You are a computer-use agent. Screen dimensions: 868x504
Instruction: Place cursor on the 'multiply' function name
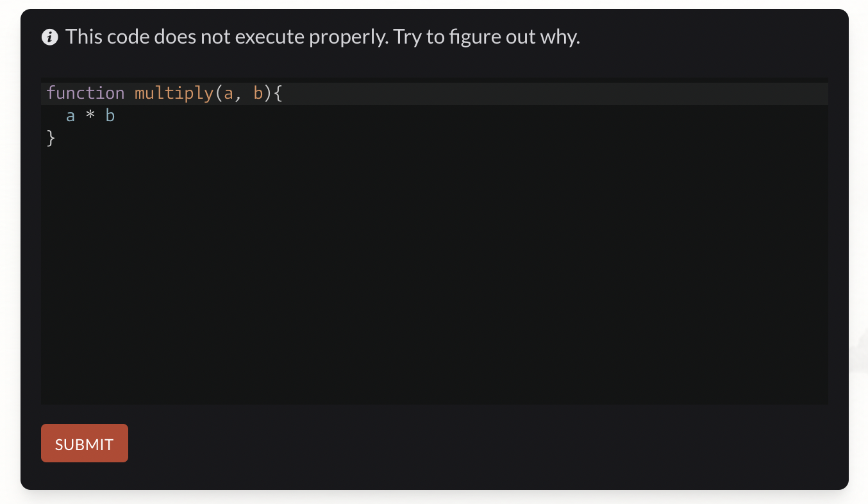click(173, 93)
